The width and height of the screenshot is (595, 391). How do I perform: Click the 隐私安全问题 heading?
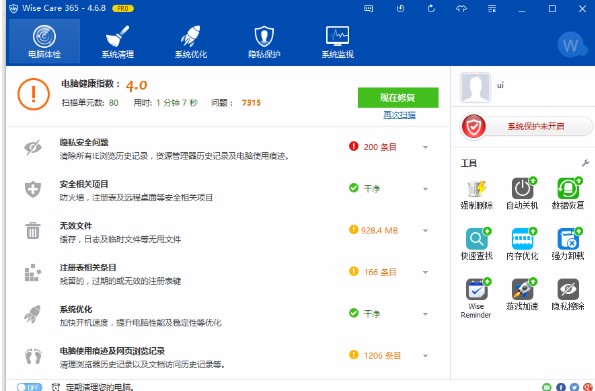(x=84, y=142)
